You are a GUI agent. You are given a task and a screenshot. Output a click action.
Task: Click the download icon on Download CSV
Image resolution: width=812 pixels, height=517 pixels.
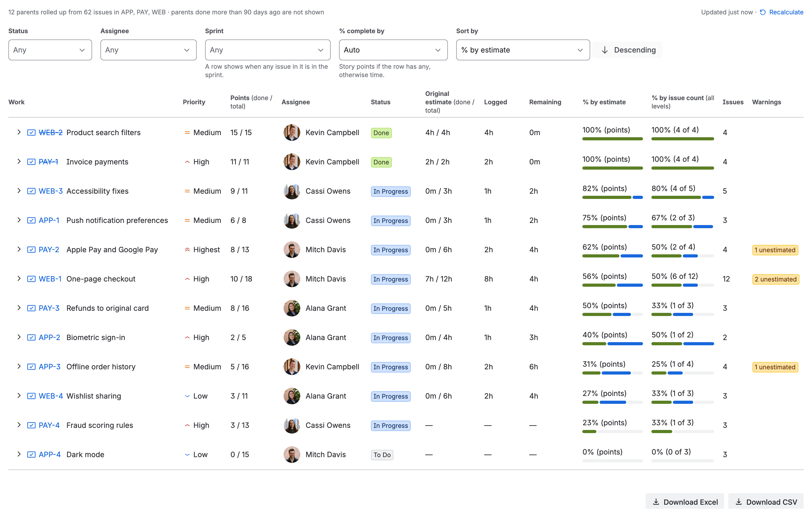[738, 502]
